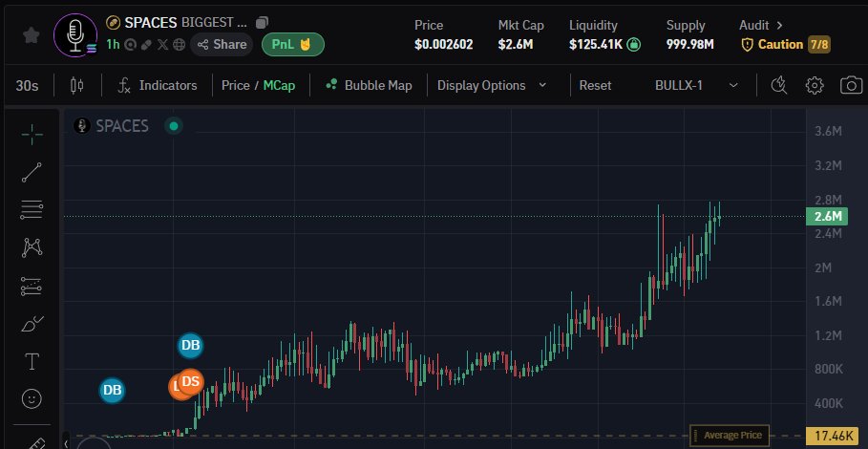Open the candlestick chart type selector
This screenshot has width=868, height=449.
[x=77, y=85]
